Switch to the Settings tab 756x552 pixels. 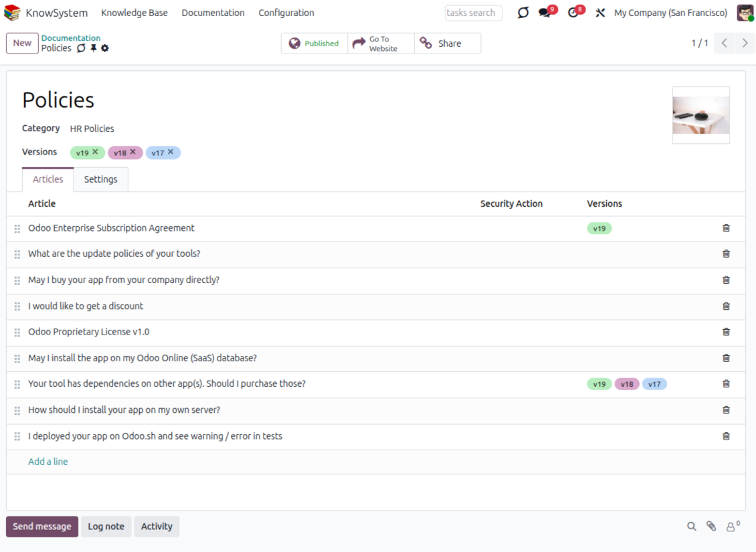100,179
